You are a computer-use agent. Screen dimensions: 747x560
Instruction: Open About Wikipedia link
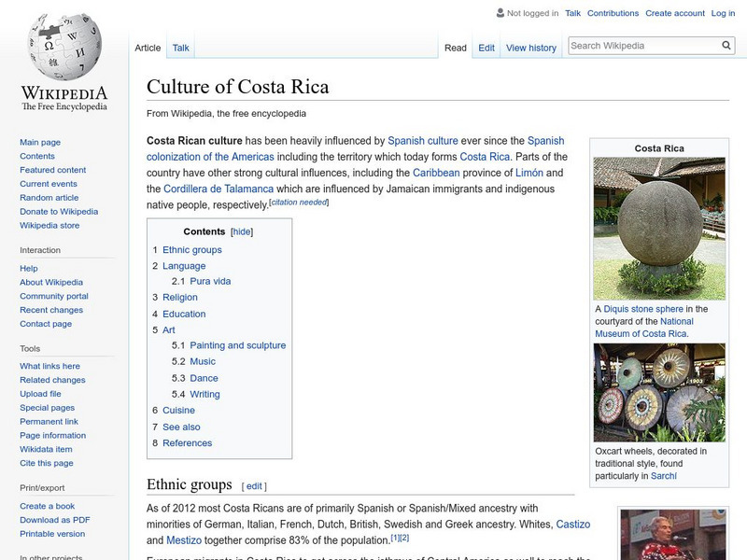[x=51, y=283]
